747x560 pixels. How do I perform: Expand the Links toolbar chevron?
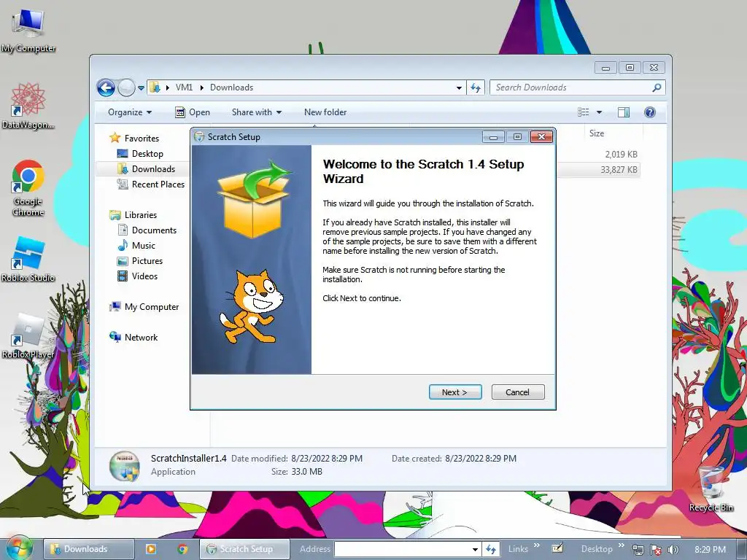537,545
